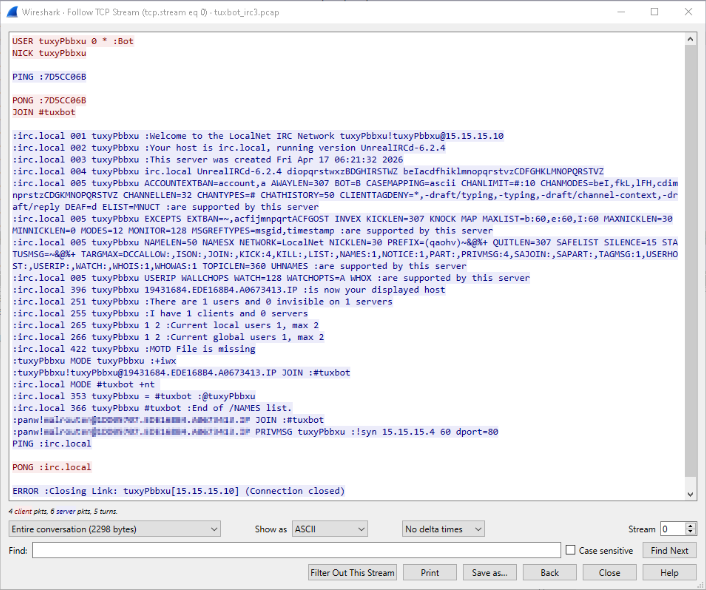Open the Entire conversation dropdown
This screenshot has height=590, width=706.
[114, 529]
